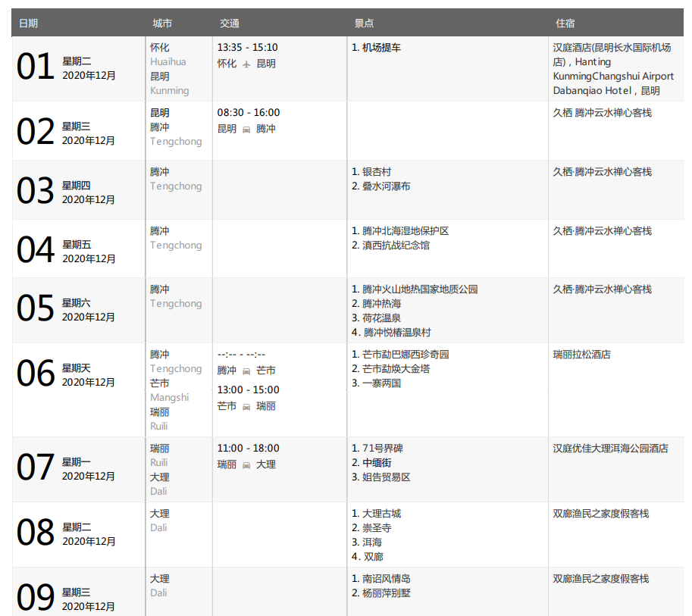Select the 中缅街 attraction

tap(377, 463)
